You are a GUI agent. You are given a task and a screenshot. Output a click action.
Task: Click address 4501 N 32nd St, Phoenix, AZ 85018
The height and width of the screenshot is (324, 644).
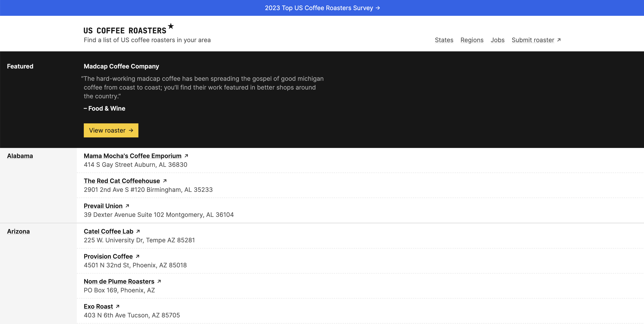(x=135, y=265)
